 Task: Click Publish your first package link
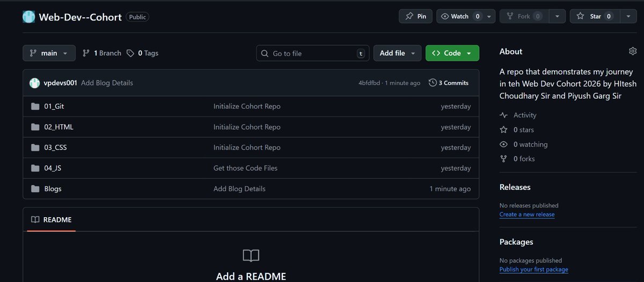coord(533,270)
